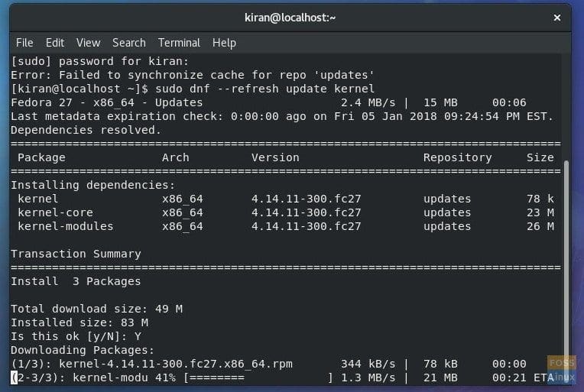Open the Edit menu

pyautogui.click(x=55, y=43)
